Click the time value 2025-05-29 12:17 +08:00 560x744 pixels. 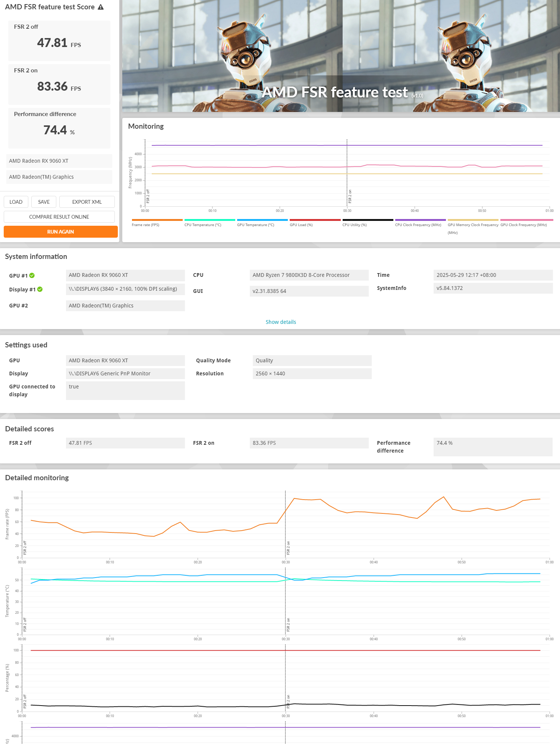click(493, 275)
